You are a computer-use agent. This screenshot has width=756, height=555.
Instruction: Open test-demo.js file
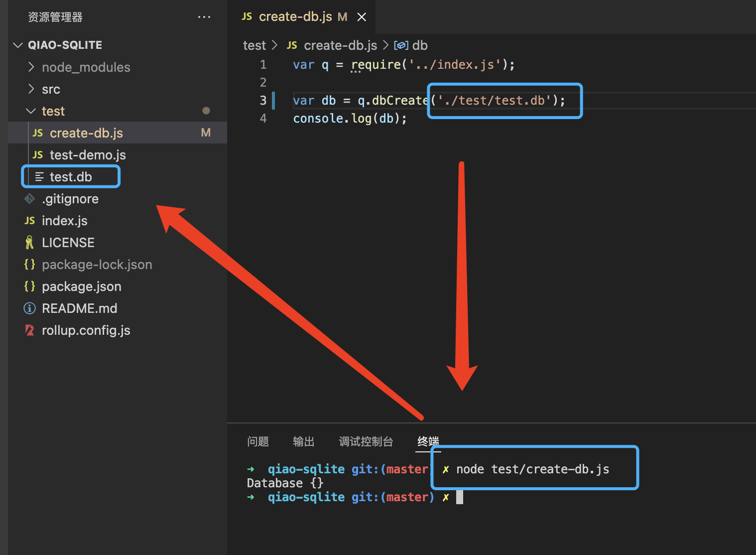(88, 155)
